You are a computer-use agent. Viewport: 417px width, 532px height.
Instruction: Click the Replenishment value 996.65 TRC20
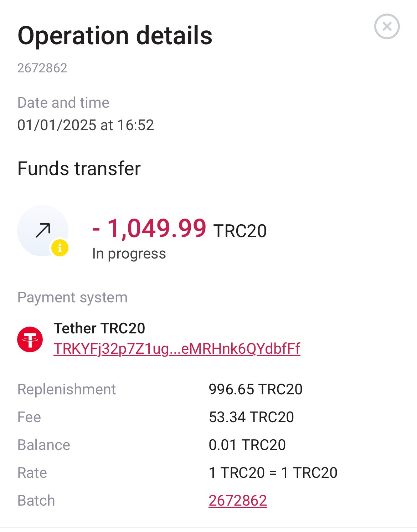coord(256,389)
